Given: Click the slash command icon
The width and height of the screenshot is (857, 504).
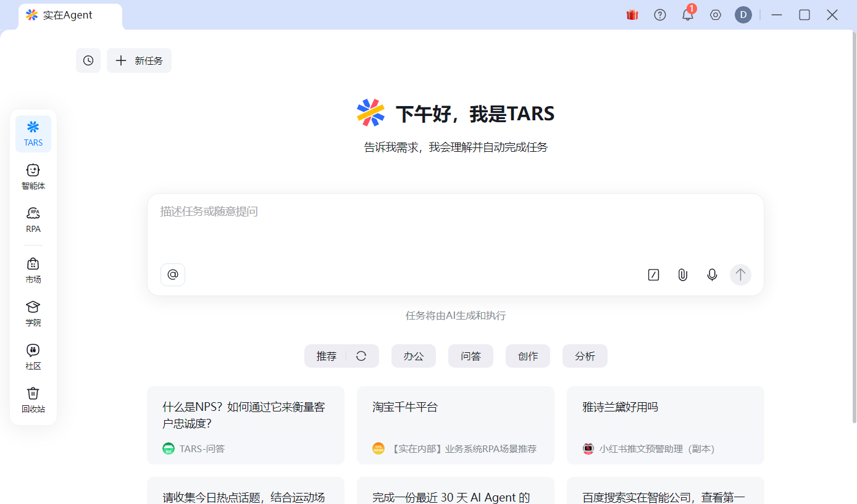Looking at the screenshot, I should point(653,275).
